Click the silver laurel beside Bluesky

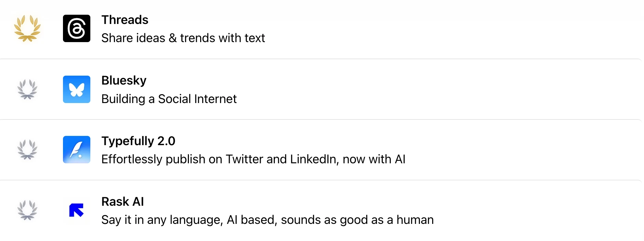27,89
